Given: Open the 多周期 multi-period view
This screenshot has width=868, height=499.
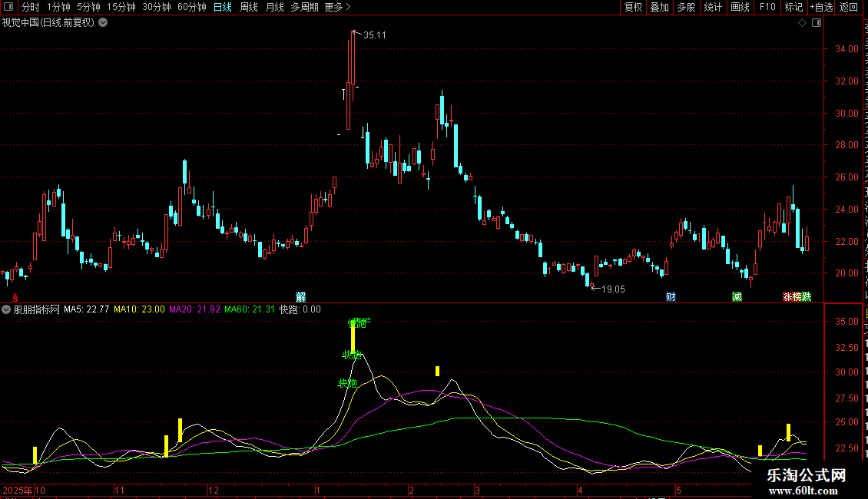Looking at the screenshot, I should click(x=304, y=7).
